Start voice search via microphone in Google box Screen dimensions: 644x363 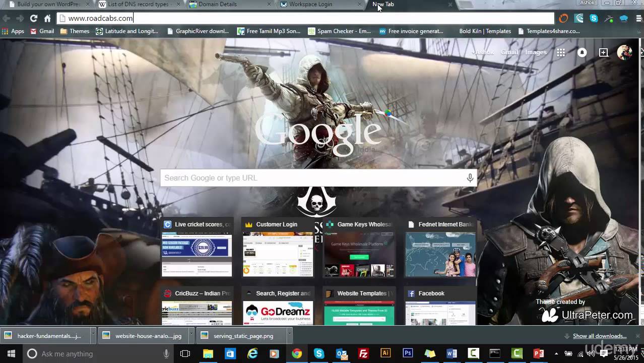click(470, 178)
